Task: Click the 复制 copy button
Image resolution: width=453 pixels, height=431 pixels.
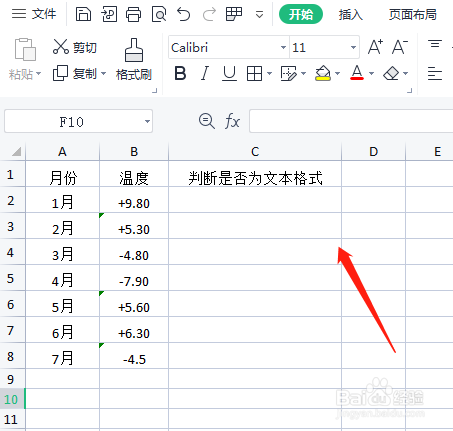Action: coord(75,73)
